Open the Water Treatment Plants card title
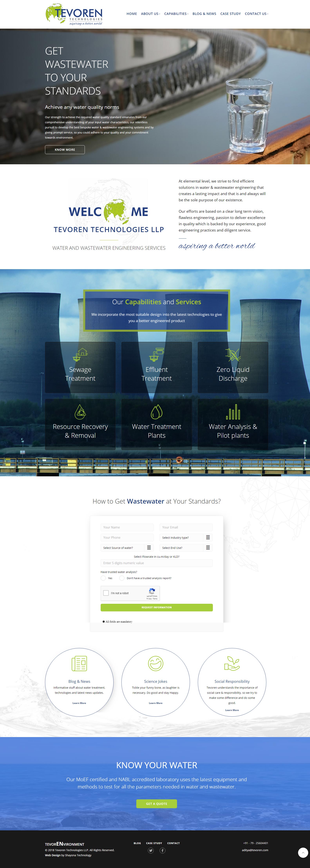This screenshot has width=310, height=868. [x=156, y=431]
